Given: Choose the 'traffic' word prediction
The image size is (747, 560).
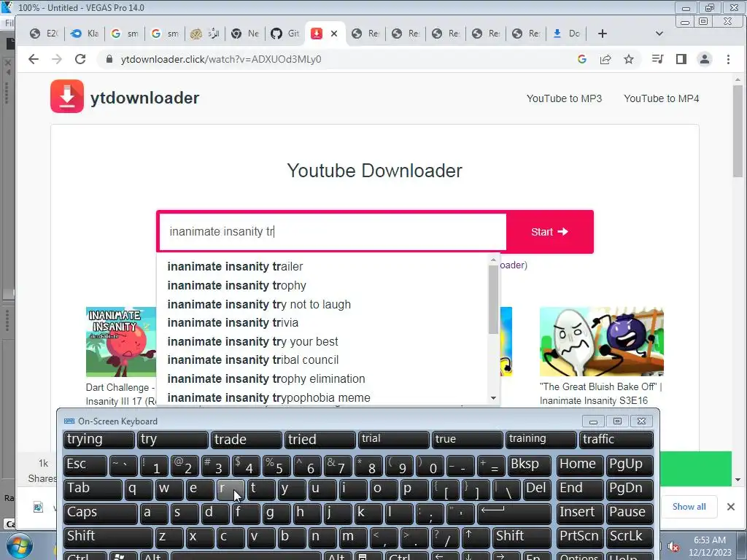Looking at the screenshot, I should (615, 440).
